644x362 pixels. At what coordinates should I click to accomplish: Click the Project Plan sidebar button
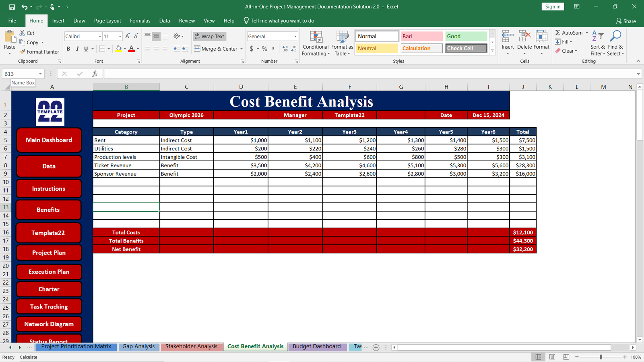[49, 253]
